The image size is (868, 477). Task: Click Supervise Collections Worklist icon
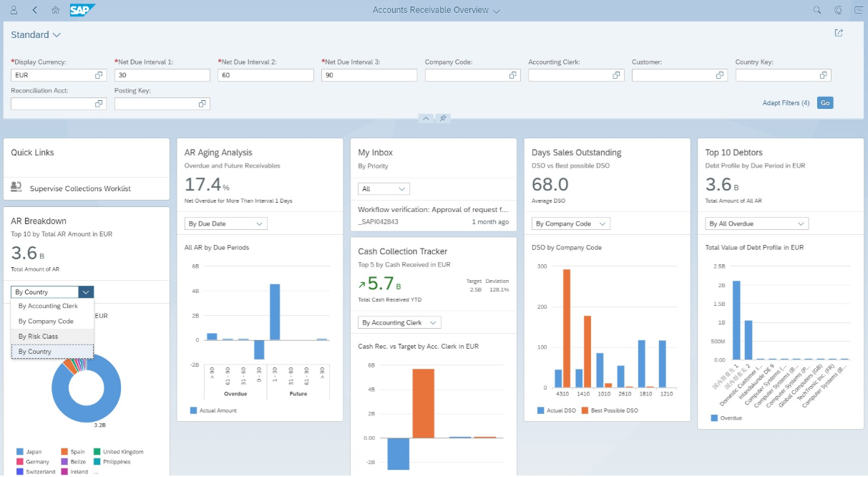tap(16, 188)
